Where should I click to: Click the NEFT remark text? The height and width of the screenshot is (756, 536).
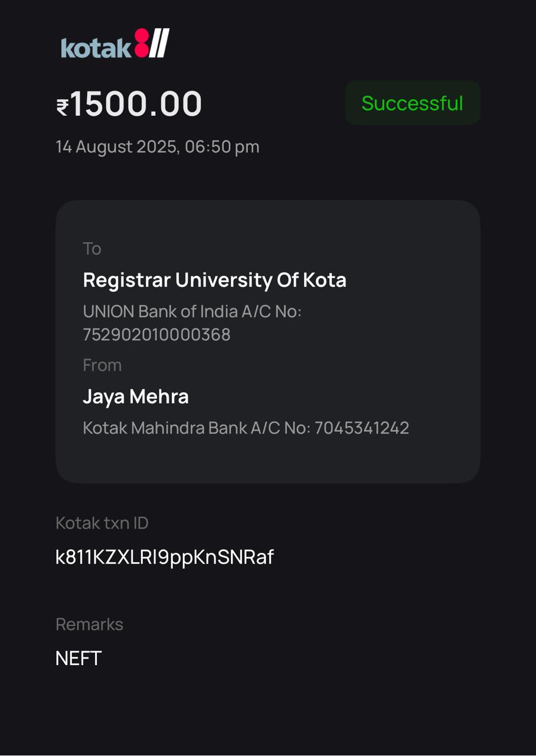[x=79, y=658]
